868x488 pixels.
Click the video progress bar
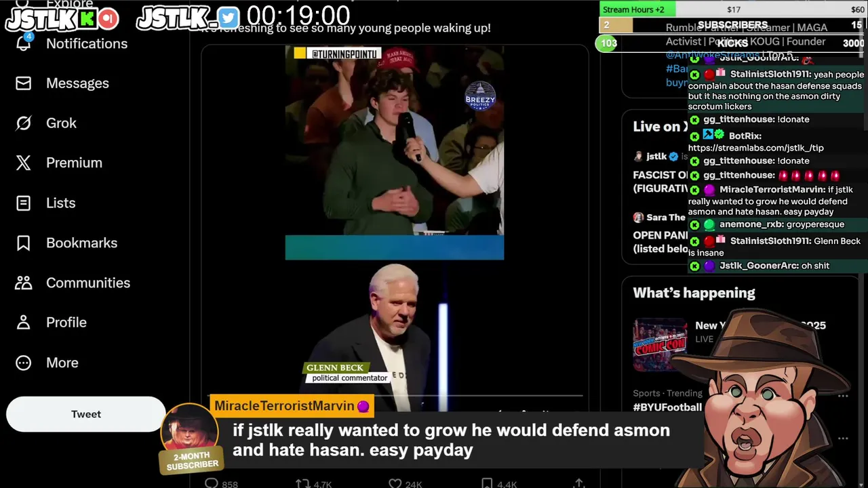395,395
